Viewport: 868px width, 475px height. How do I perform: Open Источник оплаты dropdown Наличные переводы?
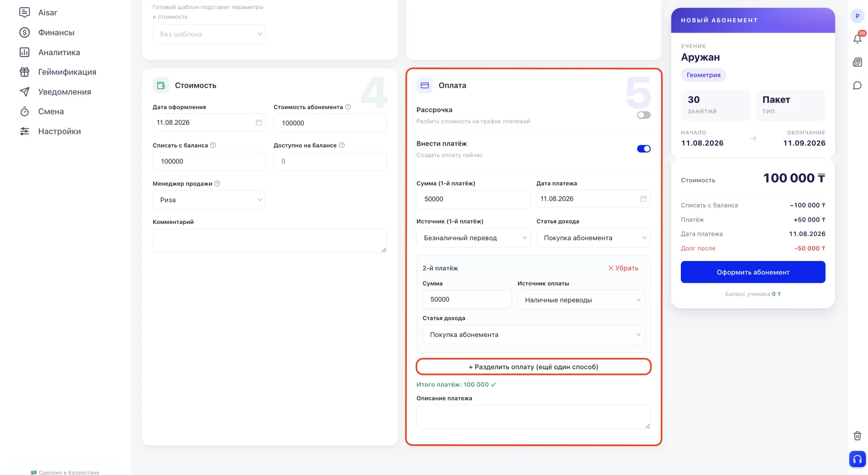tap(581, 300)
